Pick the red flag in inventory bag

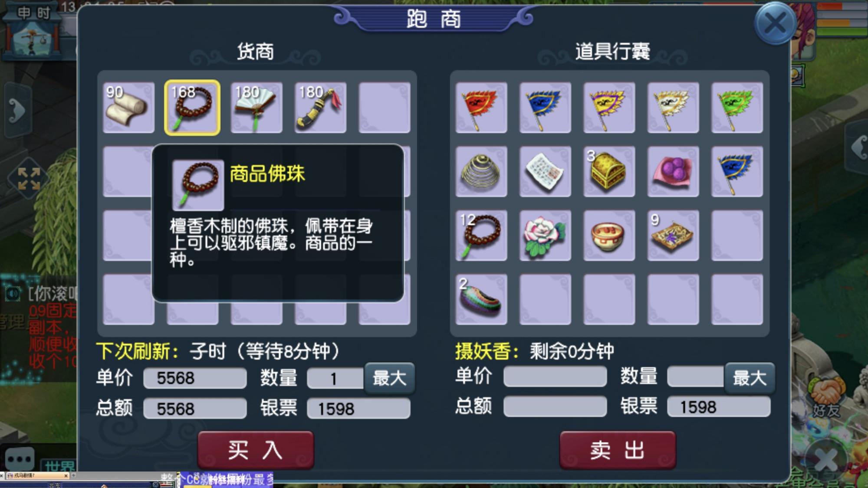pyautogui.click(x=481, y=108)
